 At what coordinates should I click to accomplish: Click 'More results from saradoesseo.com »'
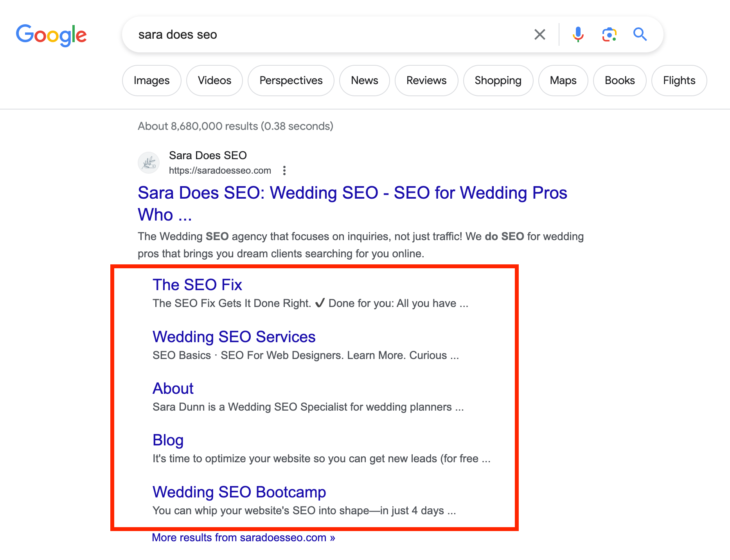click(243, 538)
